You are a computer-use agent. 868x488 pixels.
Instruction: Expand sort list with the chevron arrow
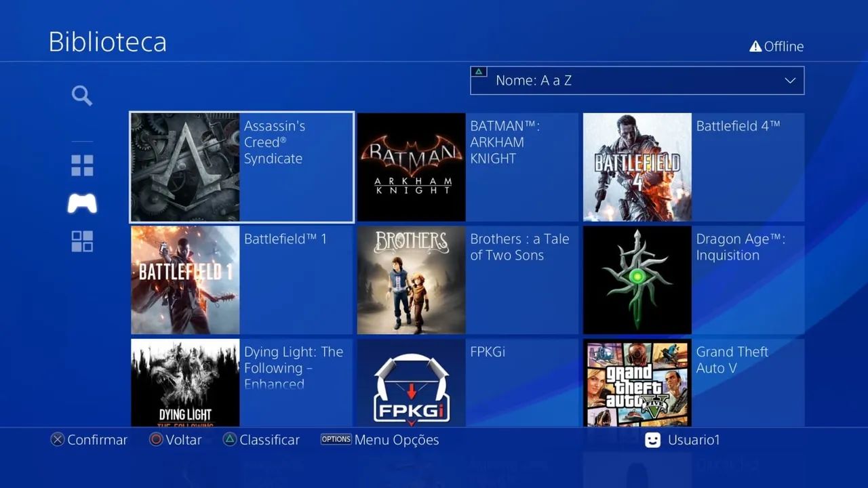coord(790,81)
